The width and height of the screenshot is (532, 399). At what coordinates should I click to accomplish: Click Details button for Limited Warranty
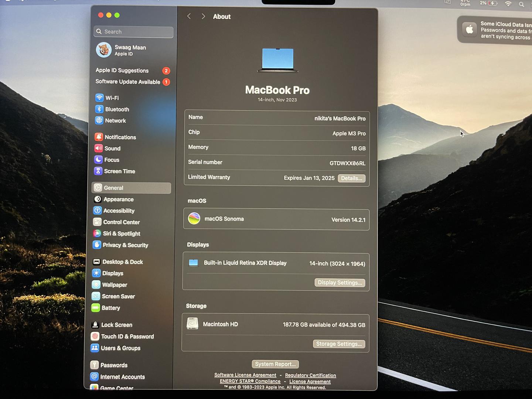coord(351,178)
